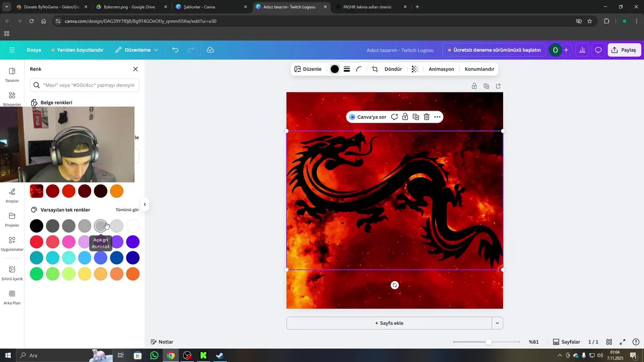The image size is (644, 362).
Task: Click Tümünü gör link
Action: point(127,210)
